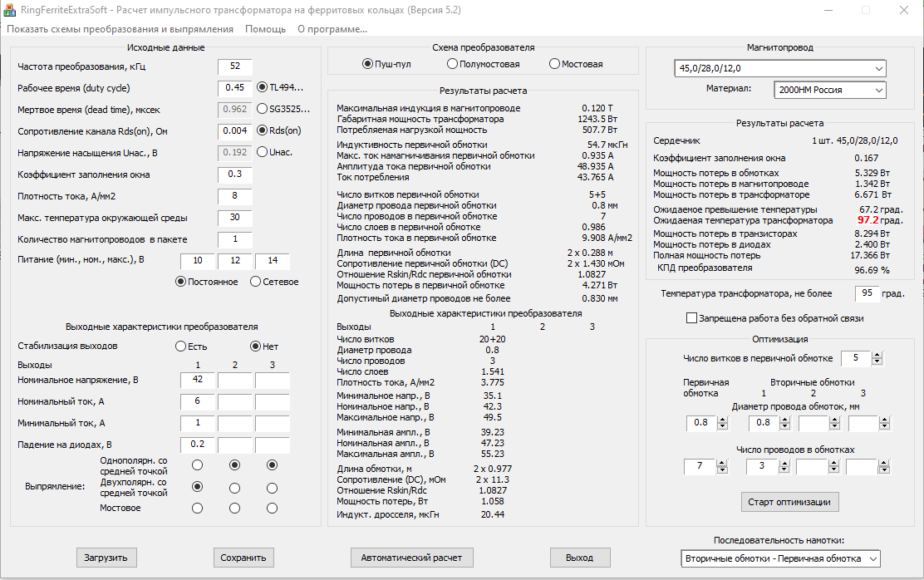Click the red temperature value 97.2

tap(868, 220)
